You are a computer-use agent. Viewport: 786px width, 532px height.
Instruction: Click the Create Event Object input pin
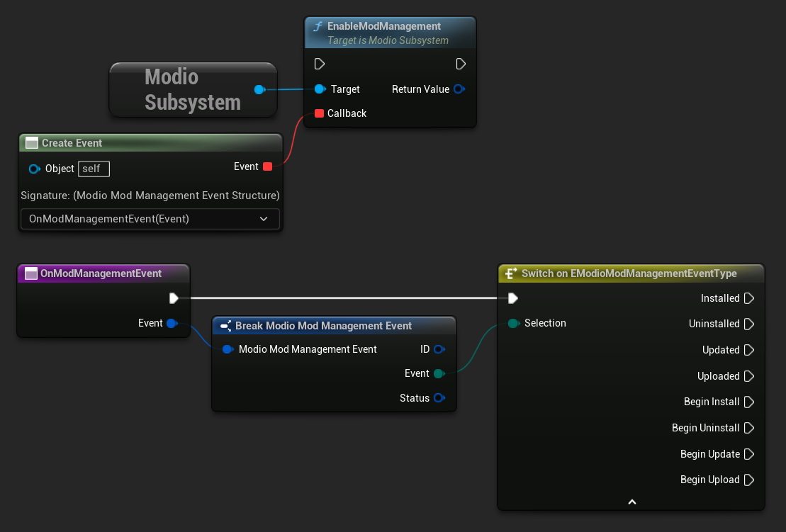click(35, 169)
